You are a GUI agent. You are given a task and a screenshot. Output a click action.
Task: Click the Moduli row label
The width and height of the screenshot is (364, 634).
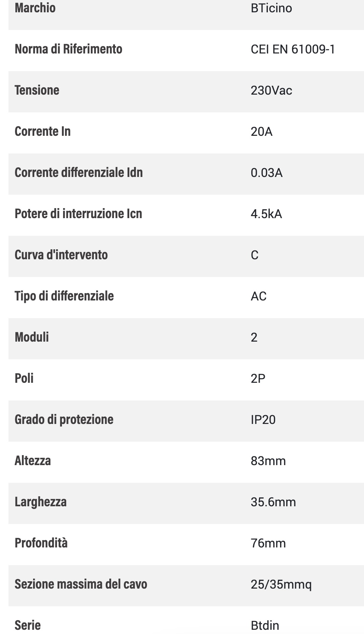pyautogui.click(x=32, y=337)
